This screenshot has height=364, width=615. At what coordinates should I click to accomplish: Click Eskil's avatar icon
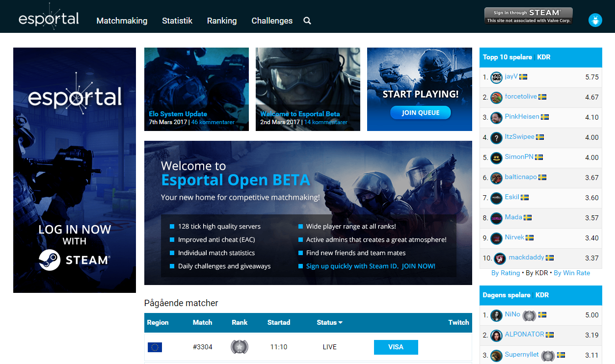tap(496, 198)
